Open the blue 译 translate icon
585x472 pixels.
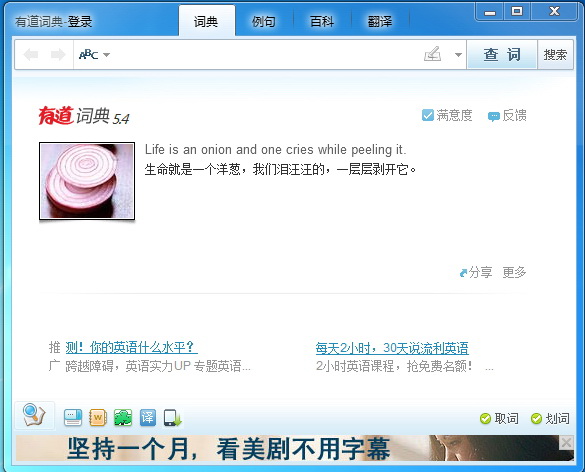pos(148,418)
